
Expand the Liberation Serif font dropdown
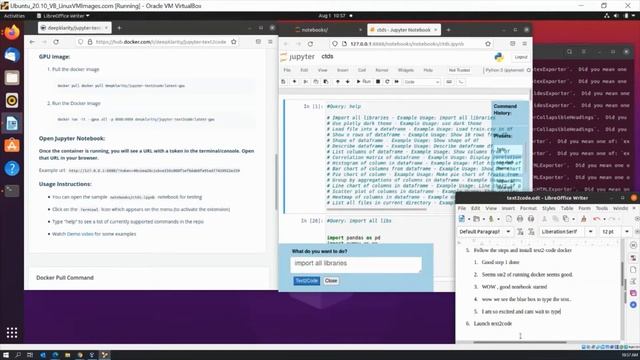(591, 232)
